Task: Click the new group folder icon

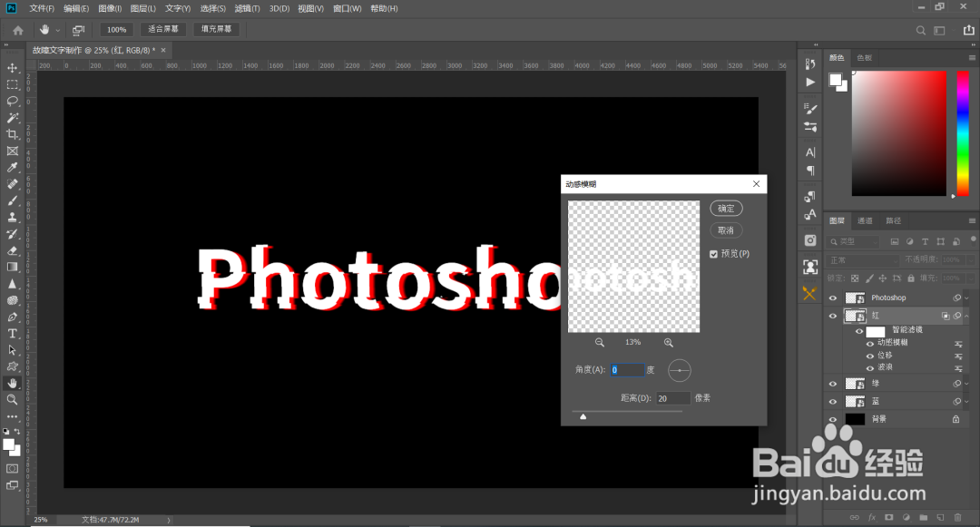Action: pos(923,517)
